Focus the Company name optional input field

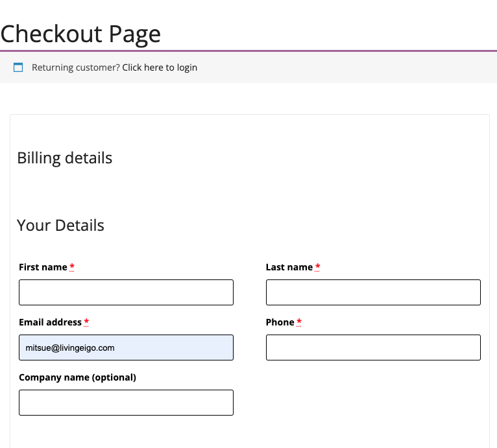coord(126,403)
